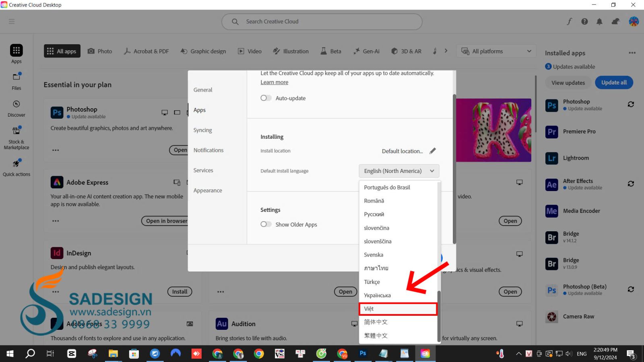Update After Effects via refresh icon

tap(631, 184)
